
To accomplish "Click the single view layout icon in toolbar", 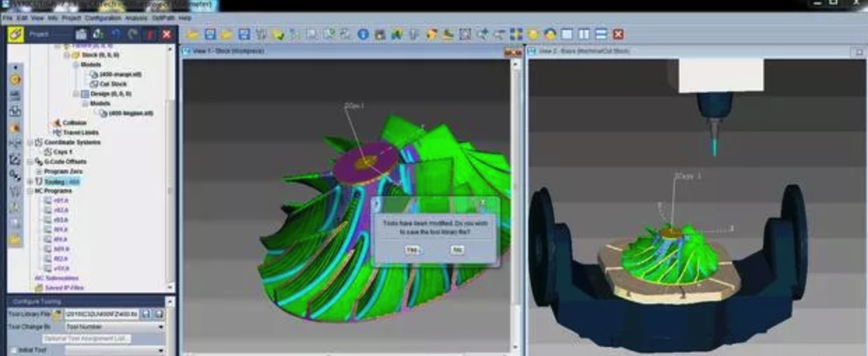I will coord(567,34).
